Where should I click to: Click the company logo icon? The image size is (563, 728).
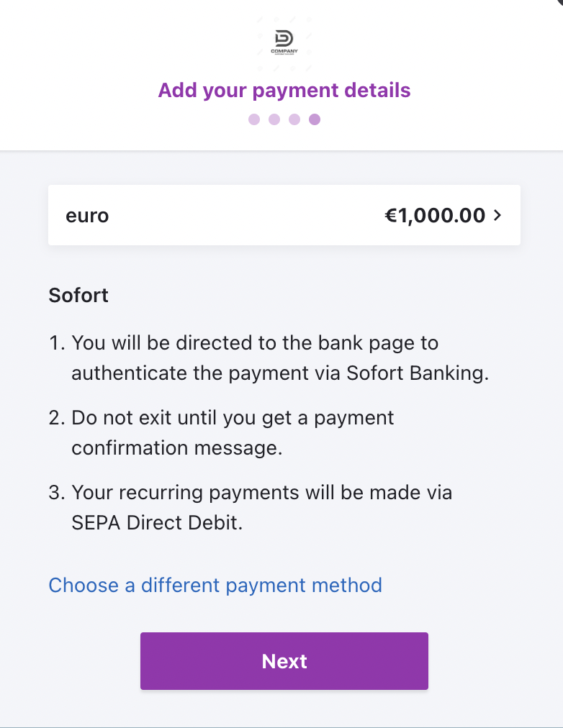click(284, 38)
